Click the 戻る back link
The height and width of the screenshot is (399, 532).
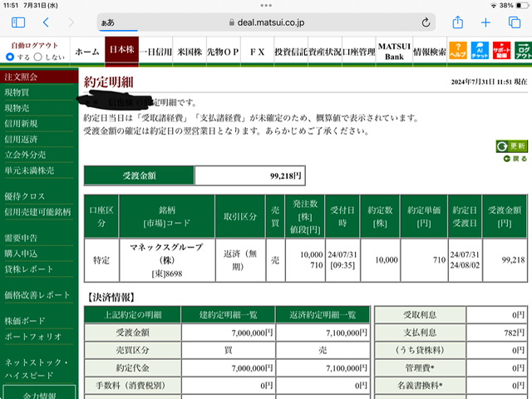point(515,159)
